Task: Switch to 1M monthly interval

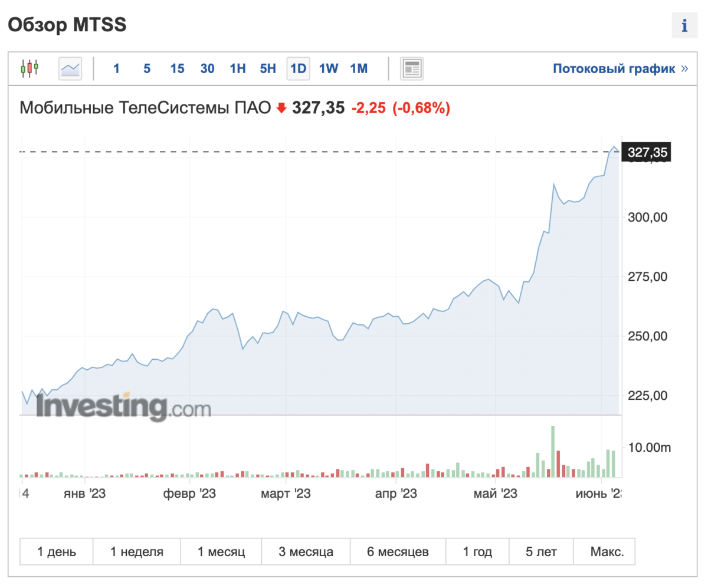Action: [359, 68]
